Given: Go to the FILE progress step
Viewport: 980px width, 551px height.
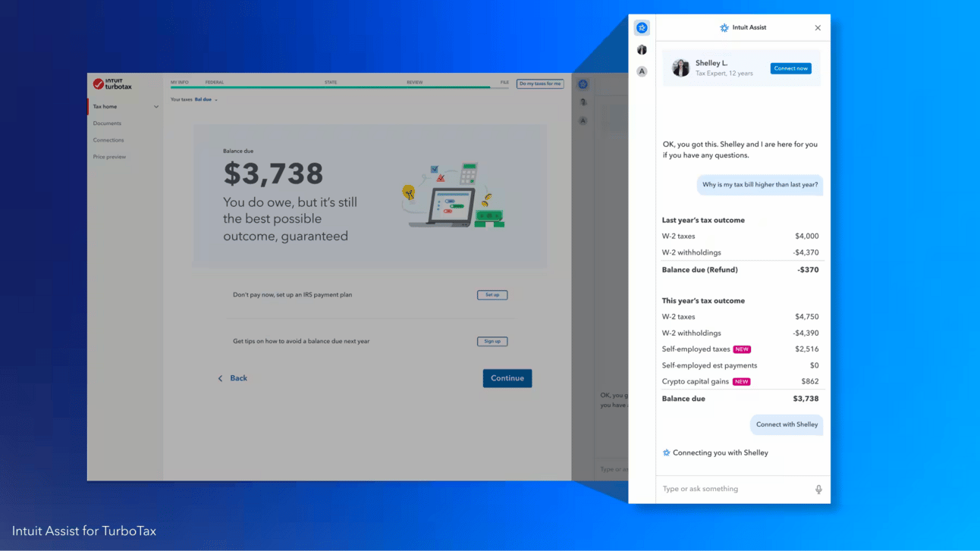Looking at the screenshot, I should [x=504, y=82].
